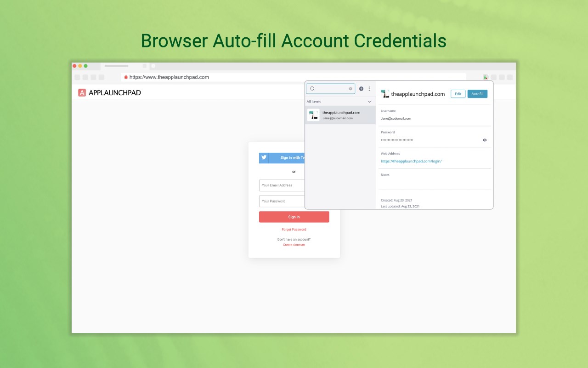The height and width of the screenshot is (368, 588).
Task: Open the three-dot menu in the popup
Action: [x=369, y=89]
